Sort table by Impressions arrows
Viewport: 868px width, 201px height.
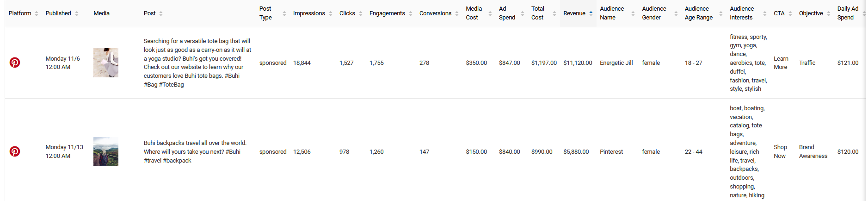[x=331, y=13]
